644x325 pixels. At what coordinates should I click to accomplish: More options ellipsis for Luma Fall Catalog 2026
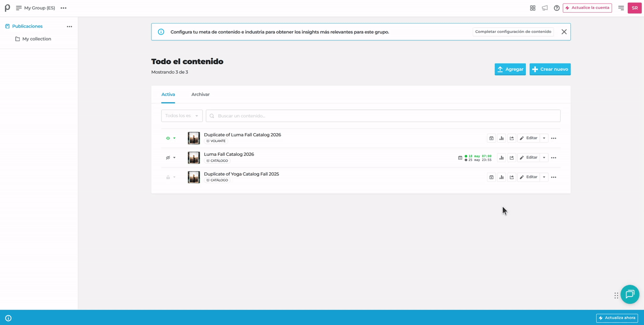coord(554,158)
